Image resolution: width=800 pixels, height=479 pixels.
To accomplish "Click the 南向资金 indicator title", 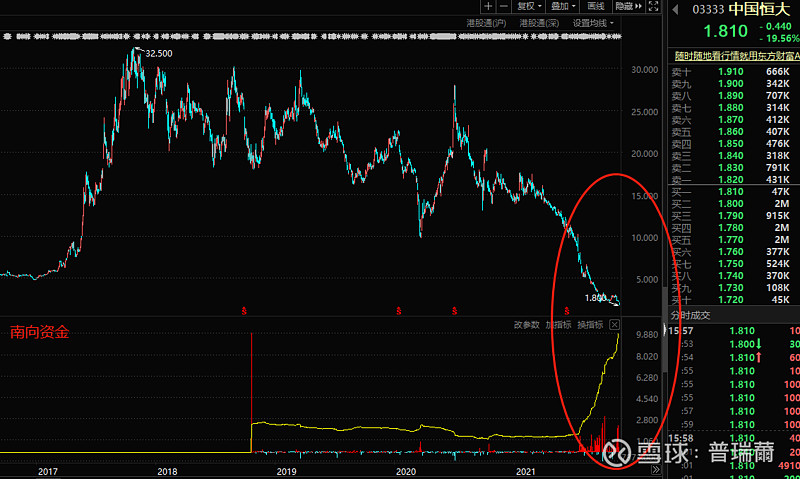I will (39, 333).
